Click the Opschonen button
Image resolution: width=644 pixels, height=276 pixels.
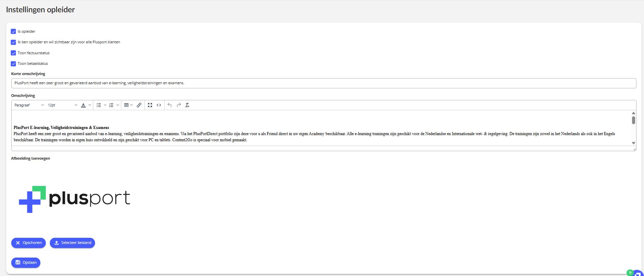pos(28,243)
